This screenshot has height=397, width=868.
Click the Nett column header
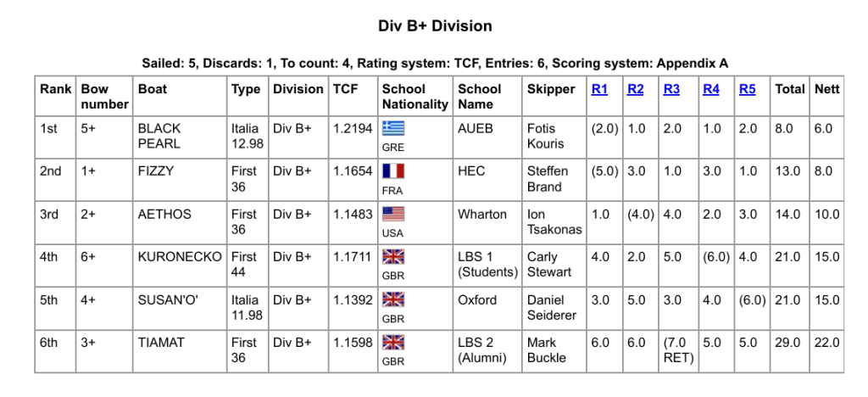(826, 88)
